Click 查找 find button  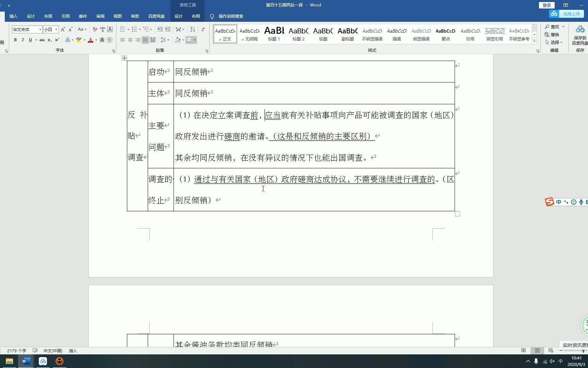click(x=555, y=27)
